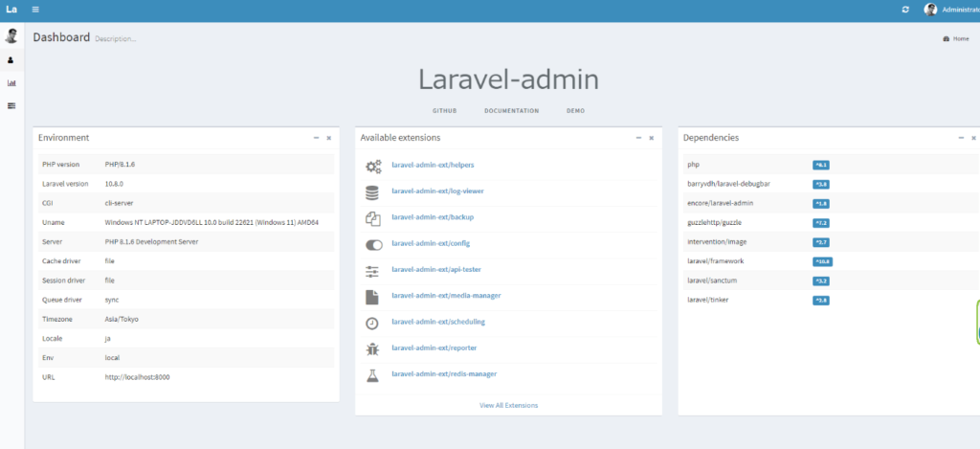Close the Environment panel
Screen dimensions: 980x449
tap(329, 138)
